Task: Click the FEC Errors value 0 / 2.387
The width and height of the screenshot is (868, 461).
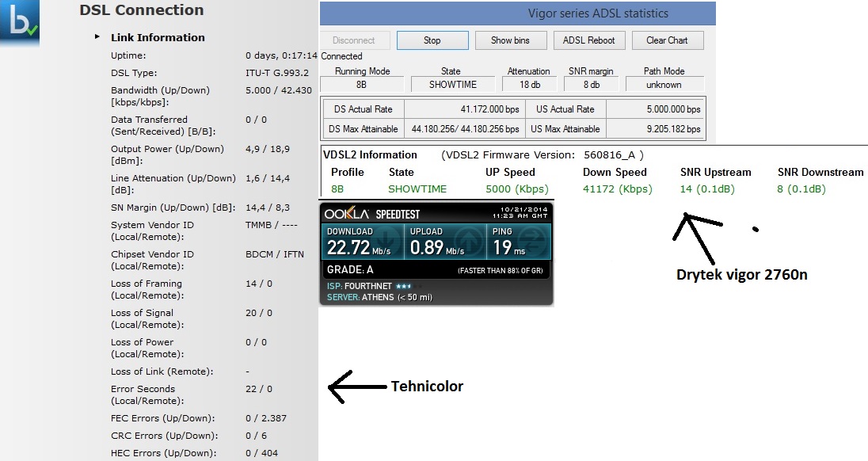Action: (266, 418)
